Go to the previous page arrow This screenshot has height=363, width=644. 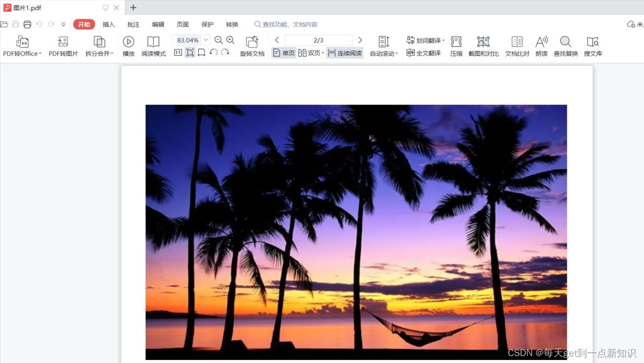click(277, 40)
